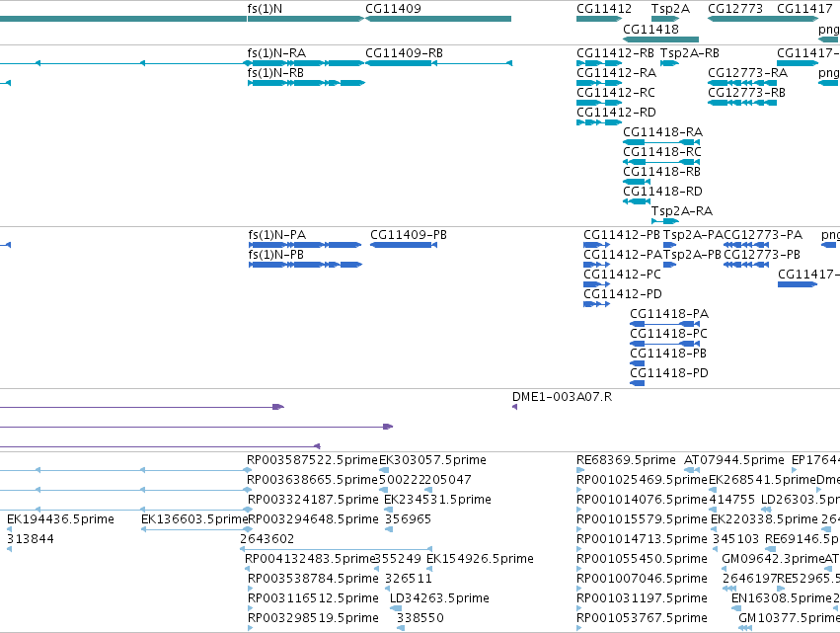Click the EK154926.5prime EST label
The width and height of the screenshot is (840, 633).
pyautogui.click(x=480, y=559)
